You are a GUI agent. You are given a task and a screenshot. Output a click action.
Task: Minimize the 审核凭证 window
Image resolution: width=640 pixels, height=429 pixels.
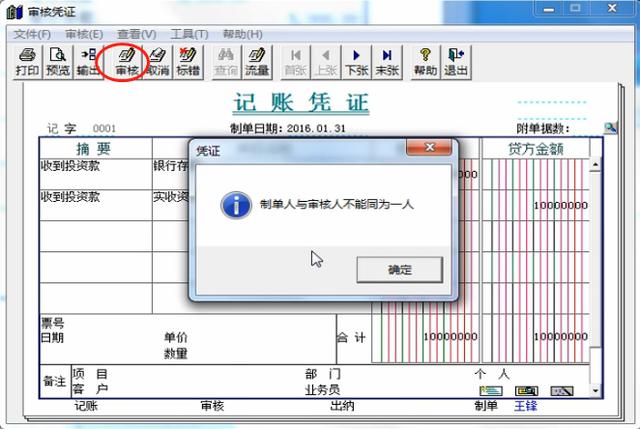click(x=549, y=9)
